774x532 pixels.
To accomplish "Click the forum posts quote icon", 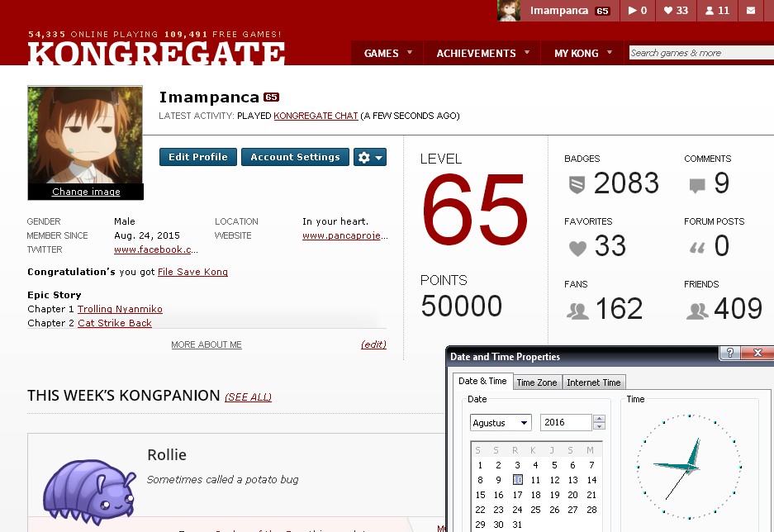I will [x=697, y=248].
